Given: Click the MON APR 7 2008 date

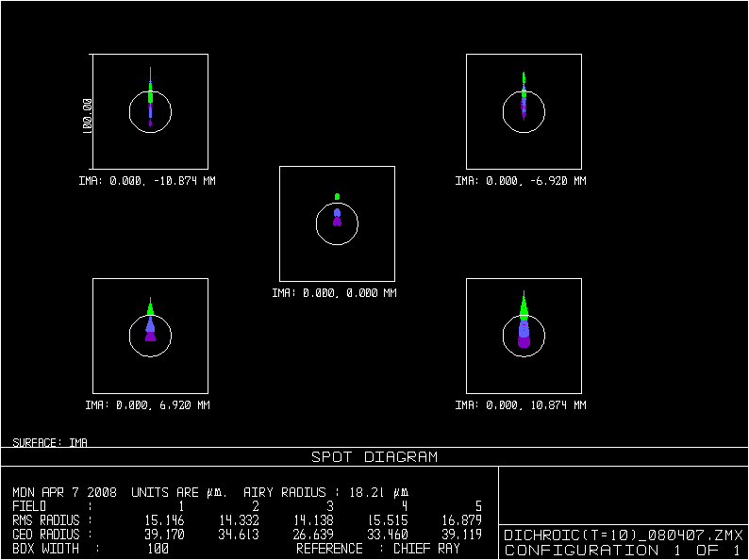Looking at the screenshot, I should click(64, 492).
